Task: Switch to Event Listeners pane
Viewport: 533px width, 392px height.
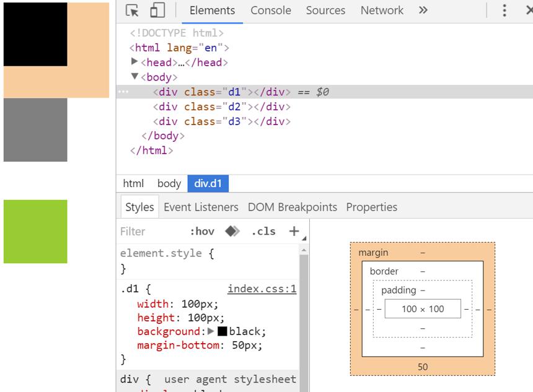Action: point(201,207)
